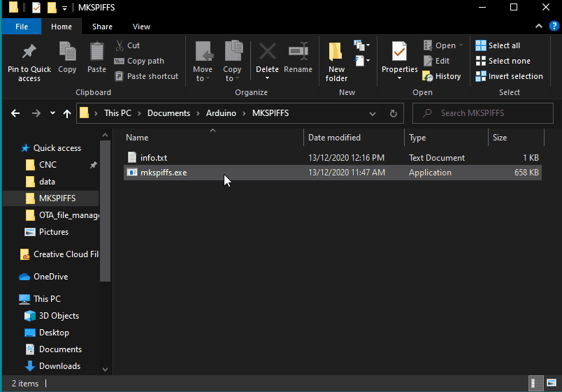Click This PC in address bar
This screenshot has height=392, width=562.
click(117, 113)
